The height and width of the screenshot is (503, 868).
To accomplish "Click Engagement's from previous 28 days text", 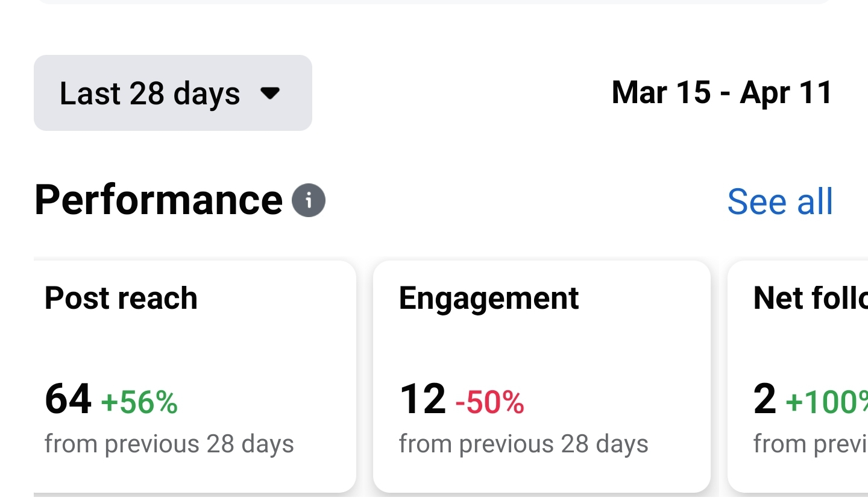I will [524, 444].
